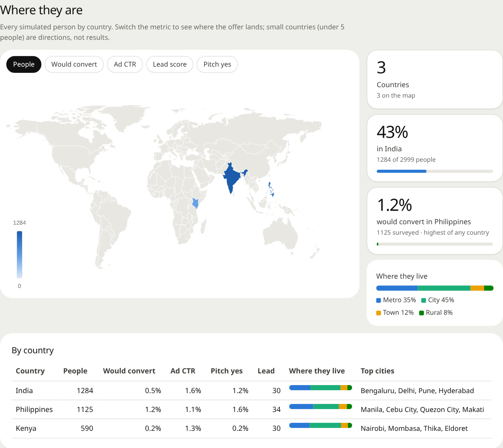Click the Pitch yes column header
Screen dimensions: 503x448
point(227,371)
